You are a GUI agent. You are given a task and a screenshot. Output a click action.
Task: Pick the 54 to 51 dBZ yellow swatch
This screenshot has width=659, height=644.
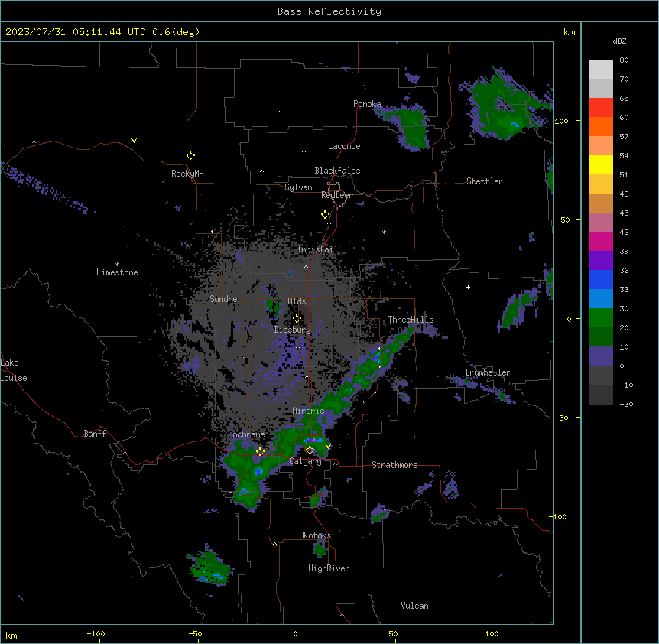(x=601, y=164)
